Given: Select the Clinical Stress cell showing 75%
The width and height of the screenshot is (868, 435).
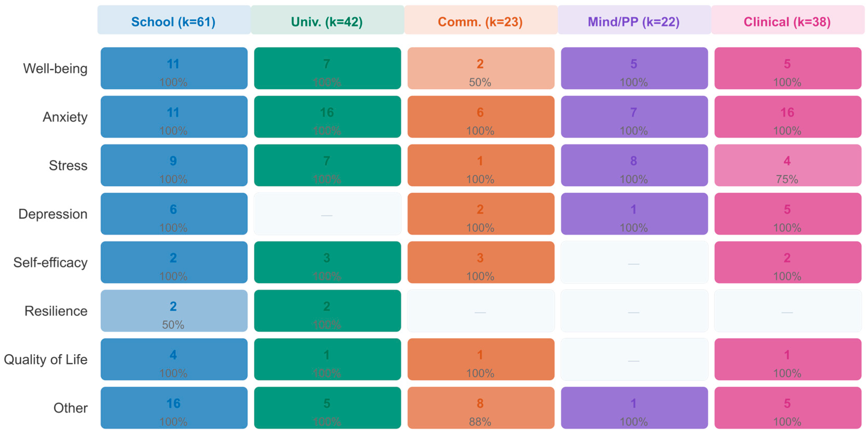Looking at the screenshot, I should 787,165.
